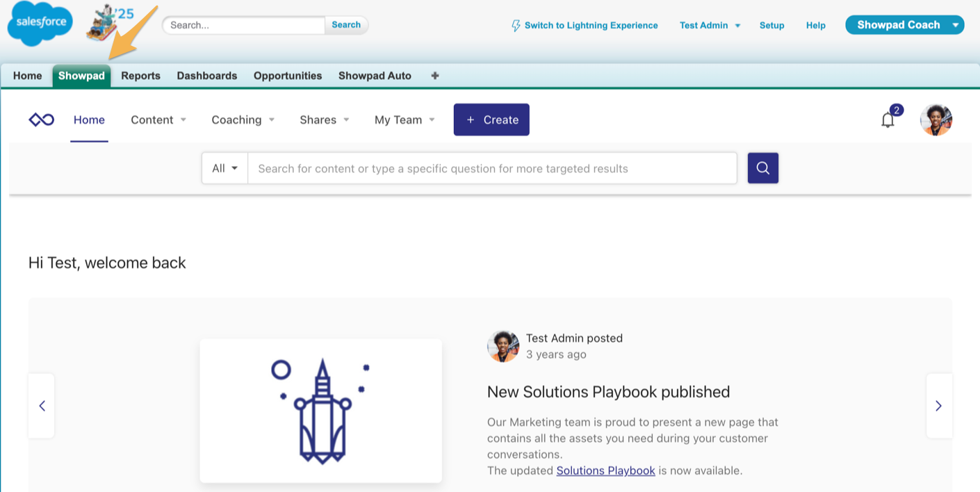Open the Setup link

(x=771, y=25)
